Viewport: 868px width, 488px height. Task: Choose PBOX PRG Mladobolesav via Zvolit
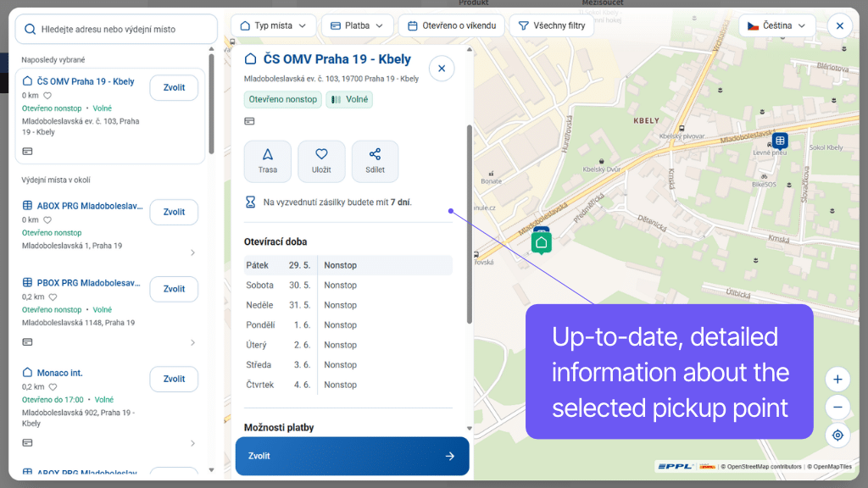pyautogui.click(x=174, y=289)
